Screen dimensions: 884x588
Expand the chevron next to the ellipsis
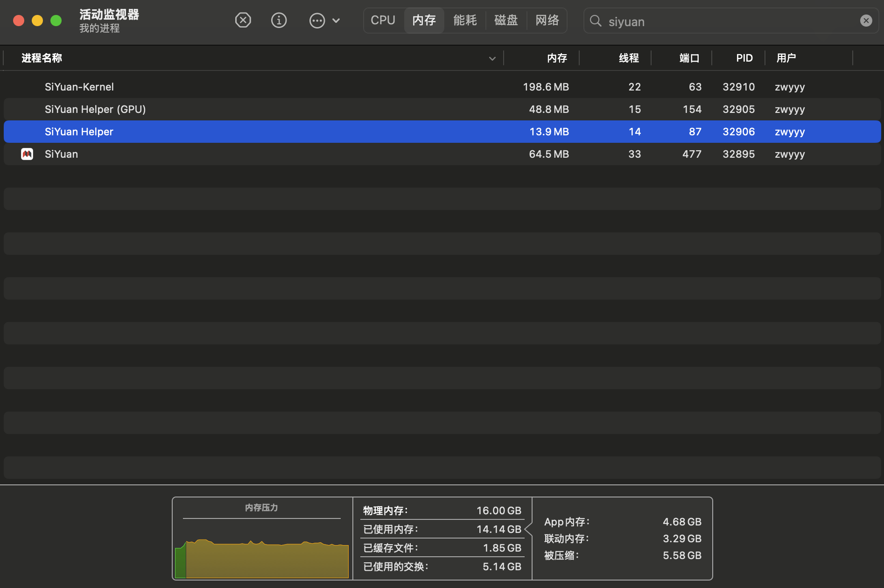[336, 21]
